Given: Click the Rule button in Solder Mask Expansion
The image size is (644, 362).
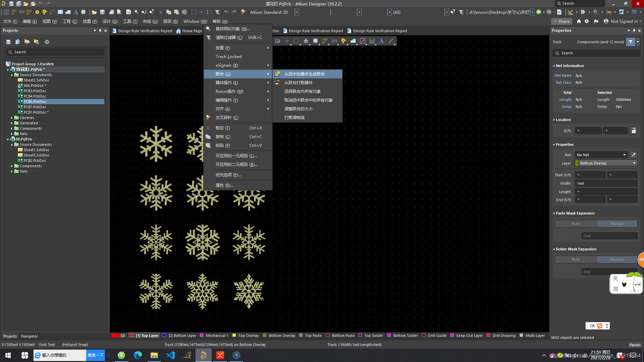Looking at the screenshot, I should [576, 259].
